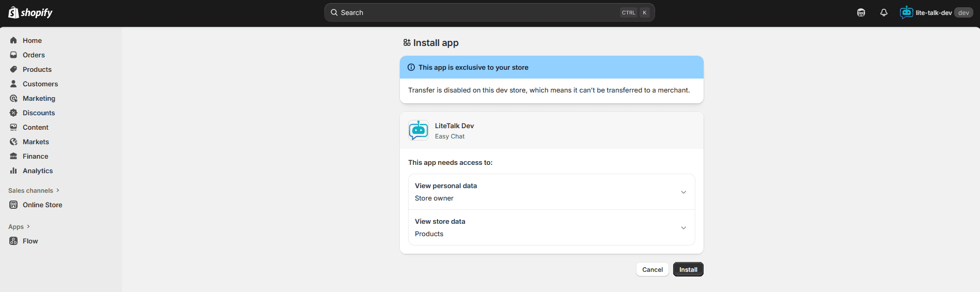Click the Finance bank icon

tap(13, 156)
